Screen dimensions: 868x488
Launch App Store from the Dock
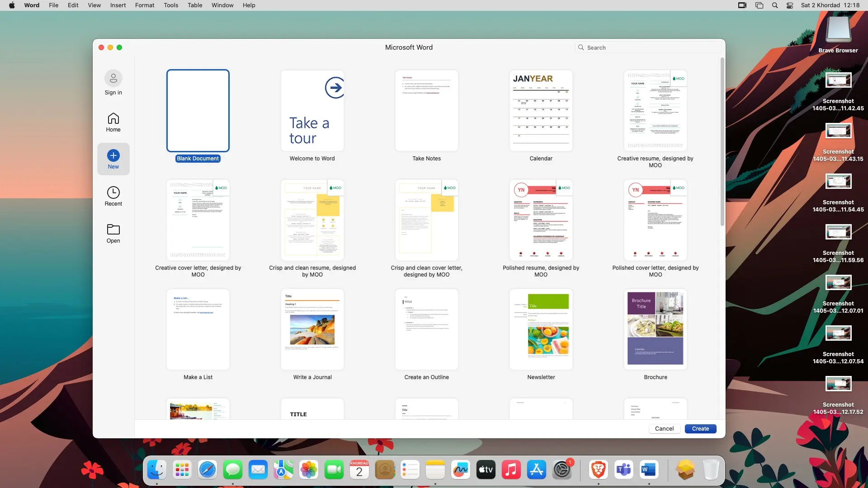click(537, 470)
